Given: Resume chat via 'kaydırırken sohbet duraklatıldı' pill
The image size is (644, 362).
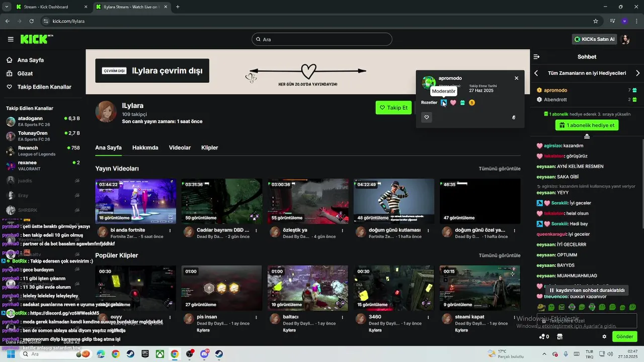Looking at the screenshot, I should point(587,290).
